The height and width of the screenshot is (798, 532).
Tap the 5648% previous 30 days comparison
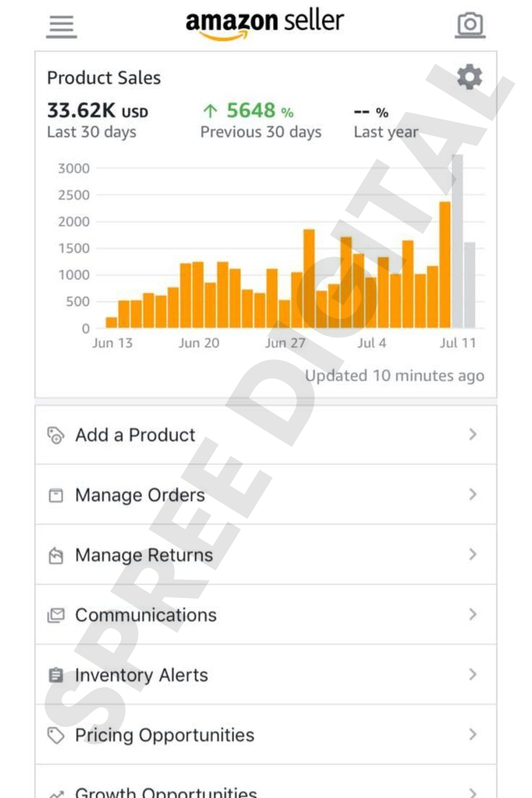point(248,111)
